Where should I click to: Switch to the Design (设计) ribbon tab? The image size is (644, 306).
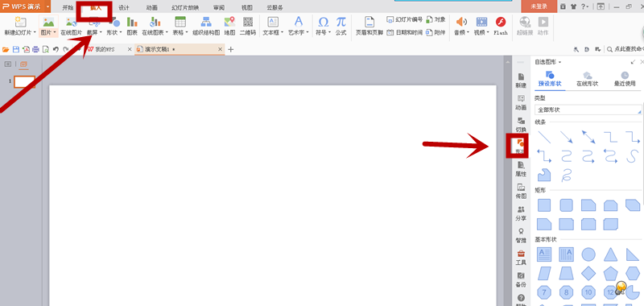[124, 7]
